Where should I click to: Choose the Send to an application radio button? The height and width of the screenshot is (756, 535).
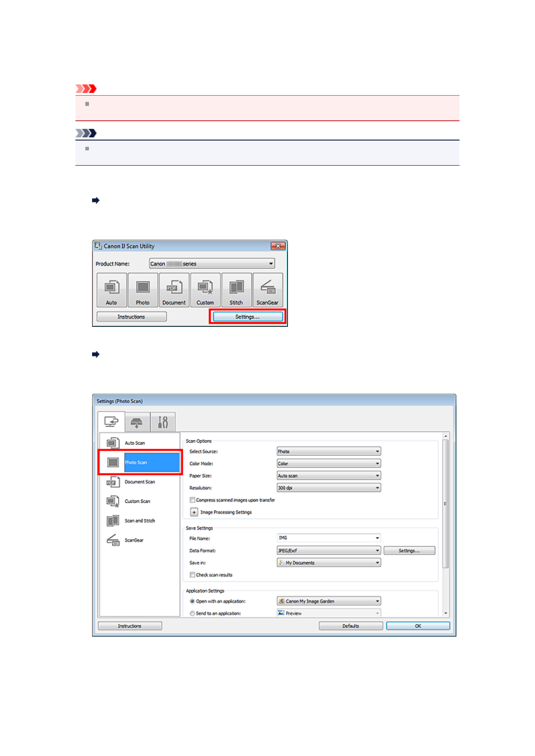pyautogui.click(x=192, y=613)
